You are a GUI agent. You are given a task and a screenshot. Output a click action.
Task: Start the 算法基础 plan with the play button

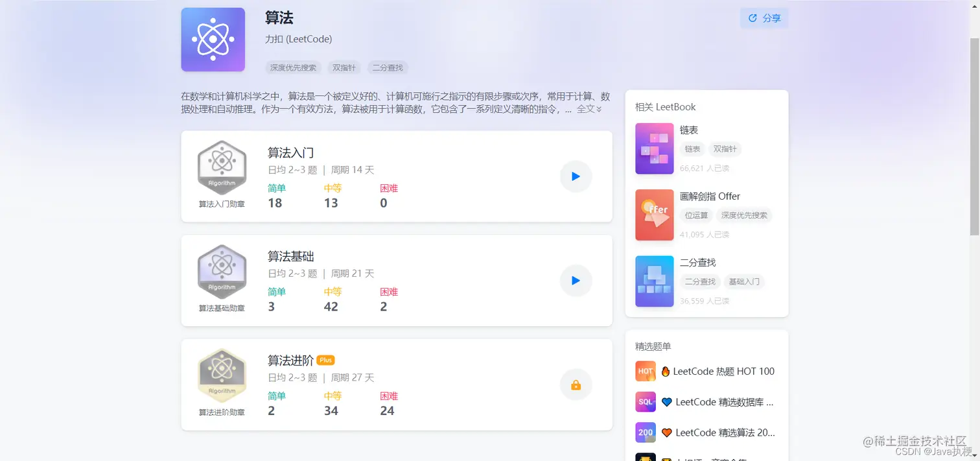[576, 281]
